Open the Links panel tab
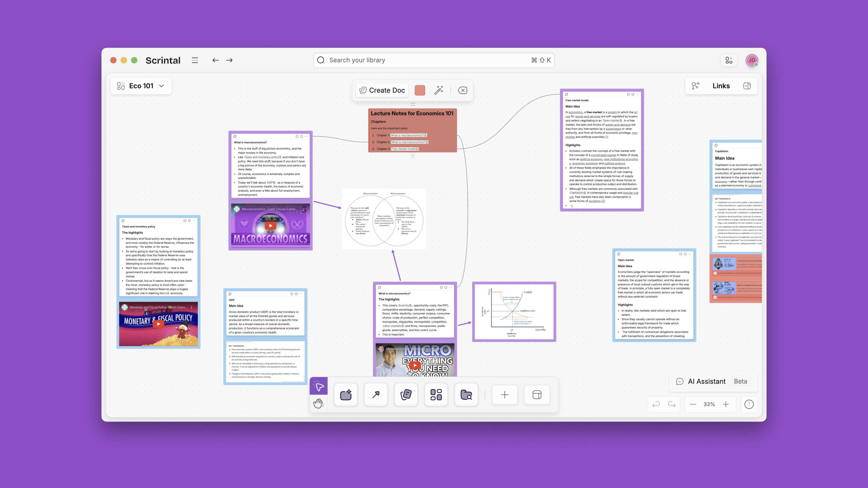Viewport: 868px width, 488px height. tap(721, 86)
